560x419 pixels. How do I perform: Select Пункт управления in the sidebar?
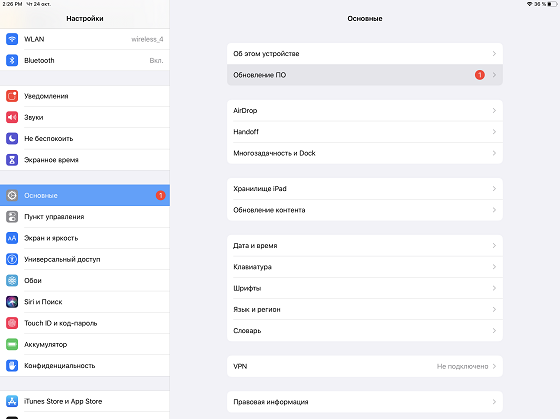[x=85, y=217]
